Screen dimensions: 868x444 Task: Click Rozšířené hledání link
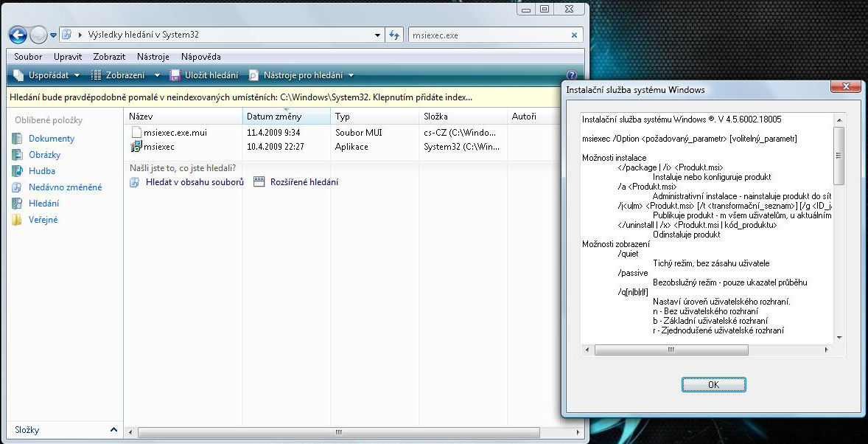click(304, 182)
